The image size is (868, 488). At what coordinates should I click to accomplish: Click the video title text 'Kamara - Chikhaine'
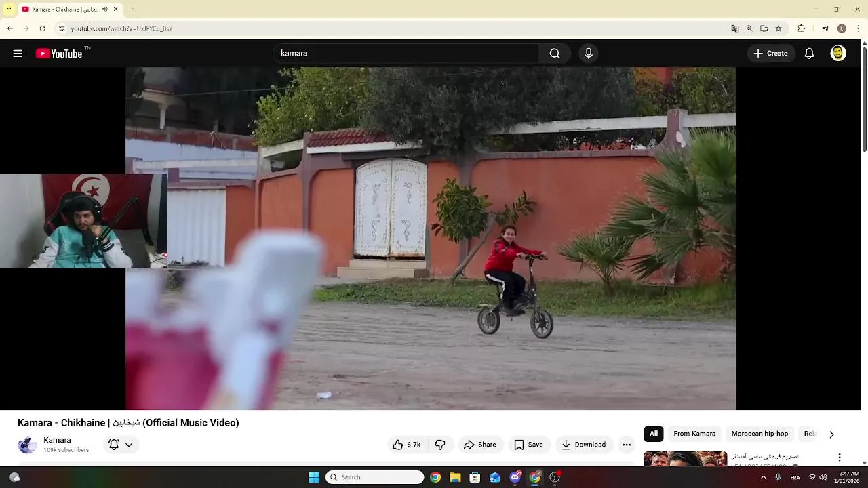pos(61,422)
